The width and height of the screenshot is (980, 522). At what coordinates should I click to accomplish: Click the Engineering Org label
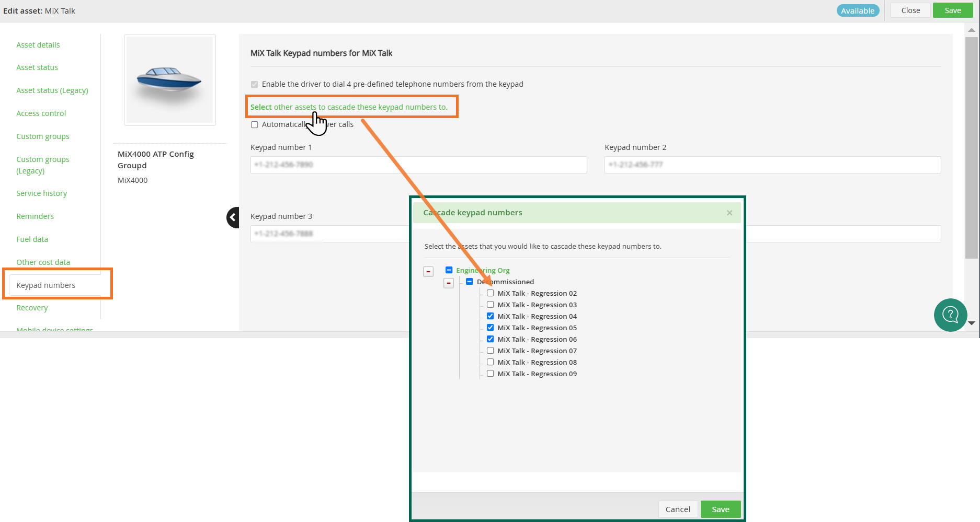[x=483, y=270]
